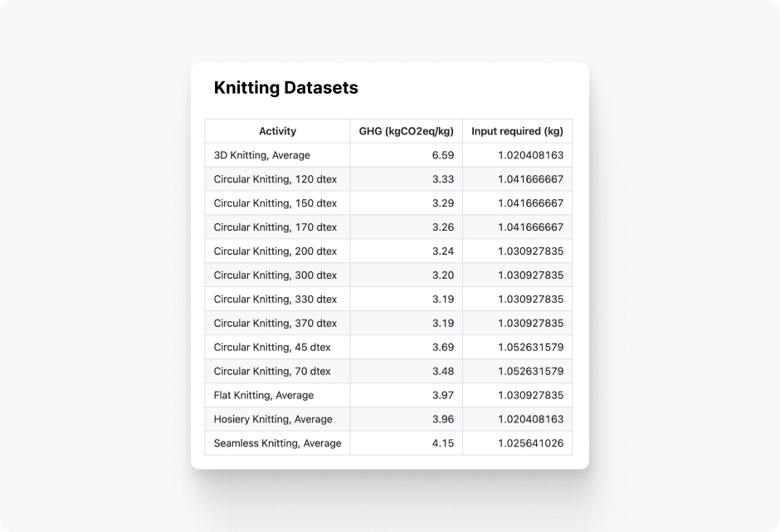Select the Flat Knitting, Average cell
This screenshot has width=780, height=532.
(278, 395)
